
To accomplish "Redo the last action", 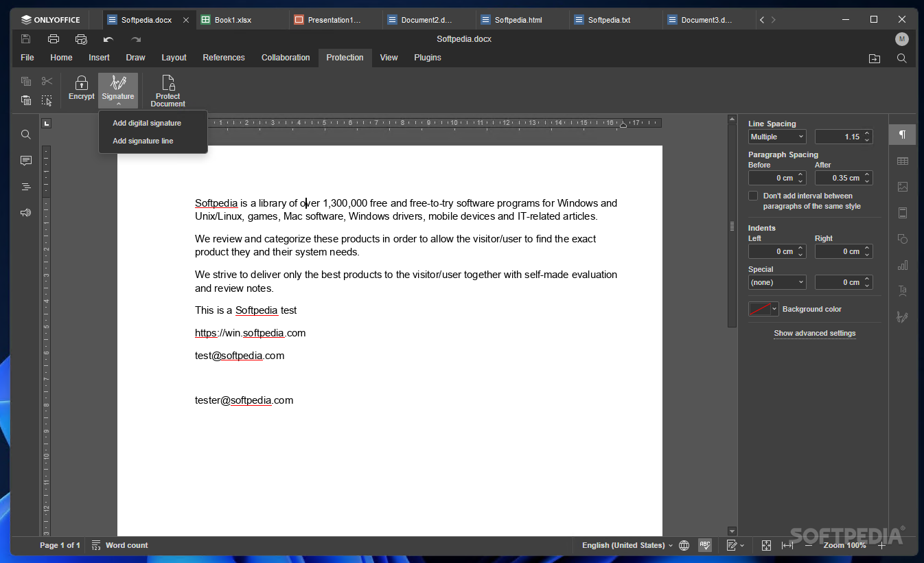I will [x=136, y=39].
